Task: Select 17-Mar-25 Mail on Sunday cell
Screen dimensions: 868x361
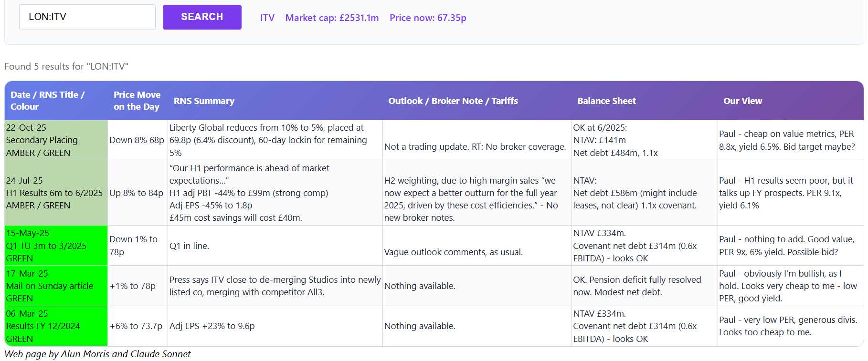Action: point(56,286)
